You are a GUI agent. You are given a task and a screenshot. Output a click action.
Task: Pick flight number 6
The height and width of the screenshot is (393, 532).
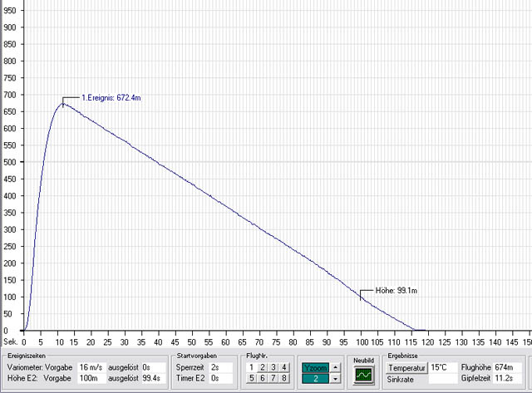(264, 379)
